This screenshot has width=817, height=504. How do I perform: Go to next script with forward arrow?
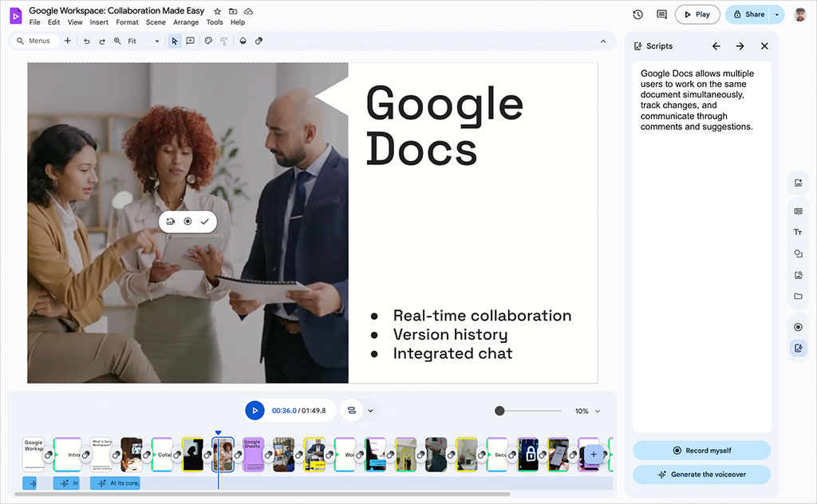pyautogui.click(x=740, y=46)
